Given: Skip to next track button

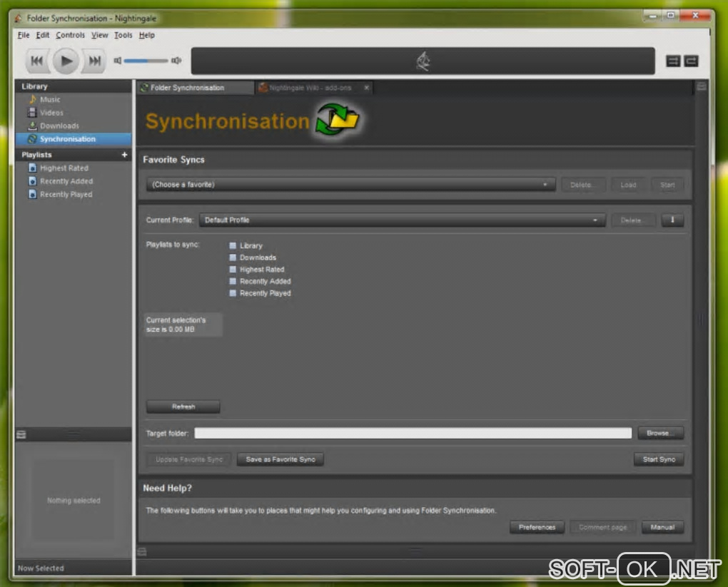Looking at the screenshot, I should (94, 61).
